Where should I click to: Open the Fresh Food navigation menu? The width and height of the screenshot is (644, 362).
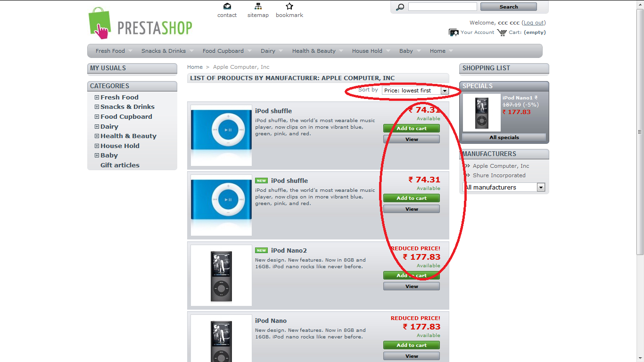click(x=110, y=51)
